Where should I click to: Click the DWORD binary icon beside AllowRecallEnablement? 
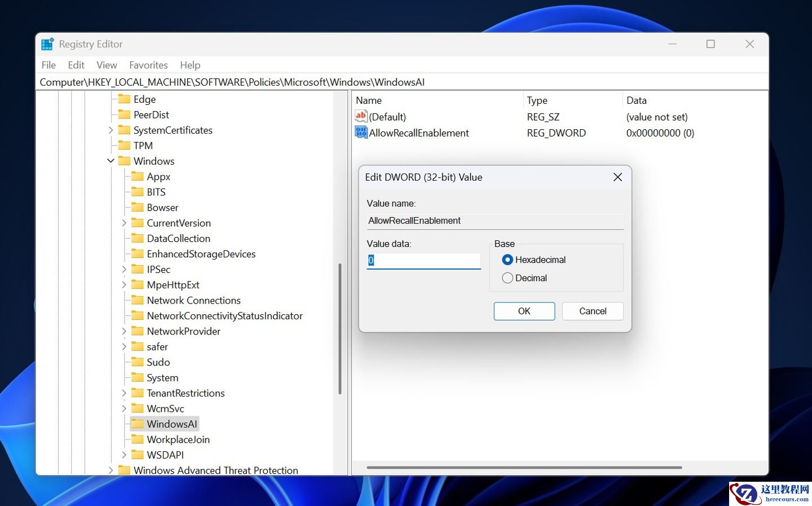click(x=361, y=133)
